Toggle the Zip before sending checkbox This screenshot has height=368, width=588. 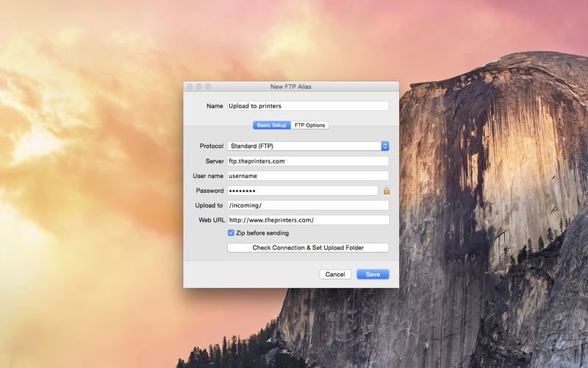click(232, 233)
